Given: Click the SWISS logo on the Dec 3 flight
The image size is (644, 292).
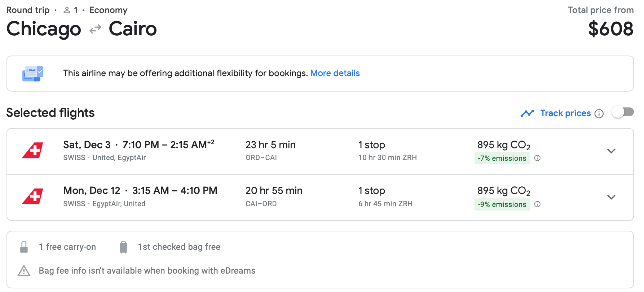Looking at the screenshot, I should 32,151.
